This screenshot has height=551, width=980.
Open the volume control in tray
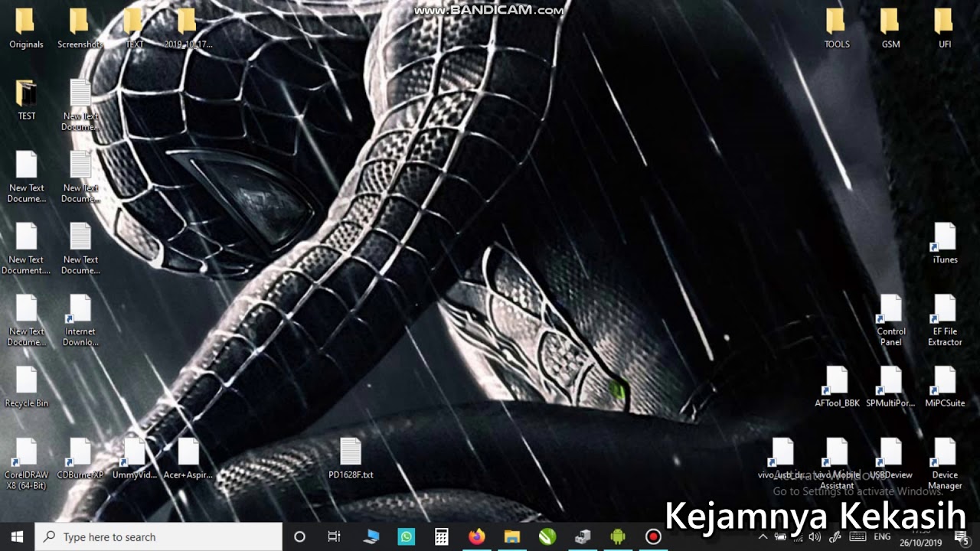pos(815,536)
